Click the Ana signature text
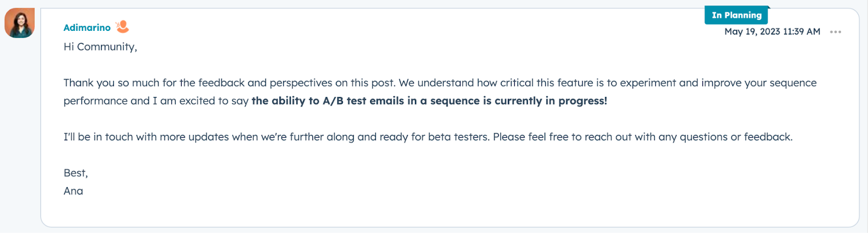 point(73,191)
